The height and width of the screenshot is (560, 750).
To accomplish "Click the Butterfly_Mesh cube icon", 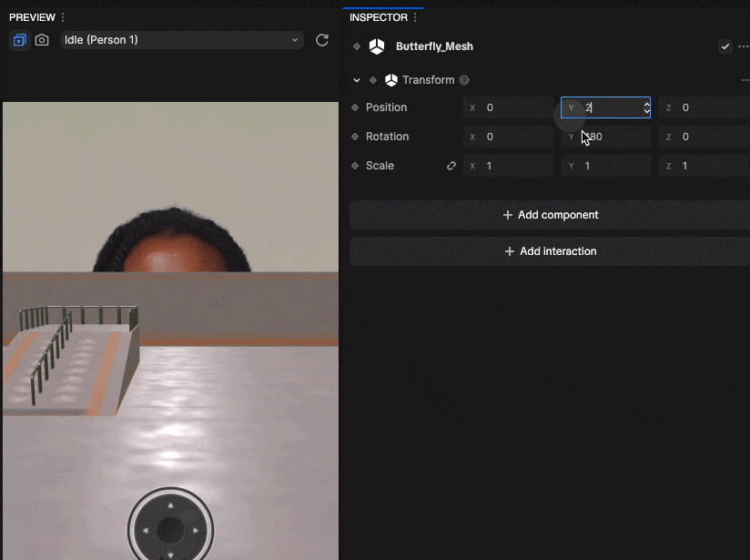I will coord(377,46).
